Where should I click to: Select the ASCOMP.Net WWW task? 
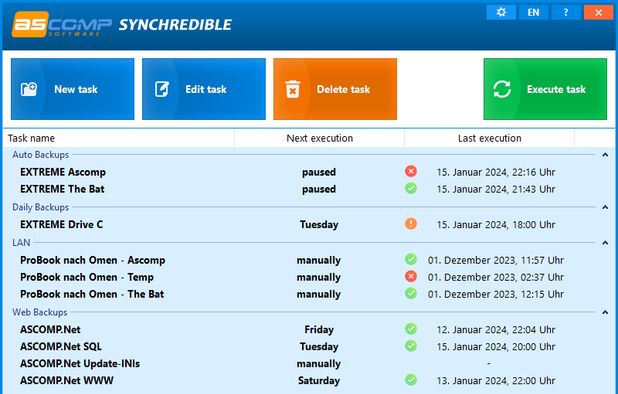pyautogui.click(x=67, y=381)
